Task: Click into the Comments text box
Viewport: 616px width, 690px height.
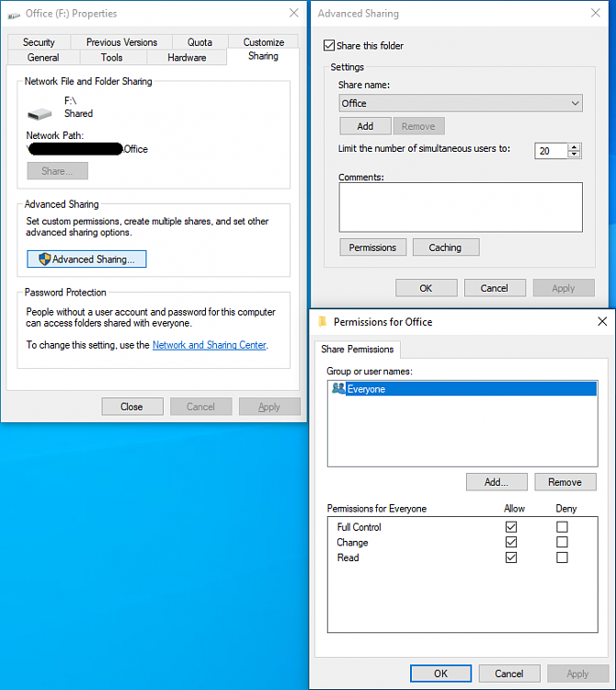Action: click(x=461, y=207)
